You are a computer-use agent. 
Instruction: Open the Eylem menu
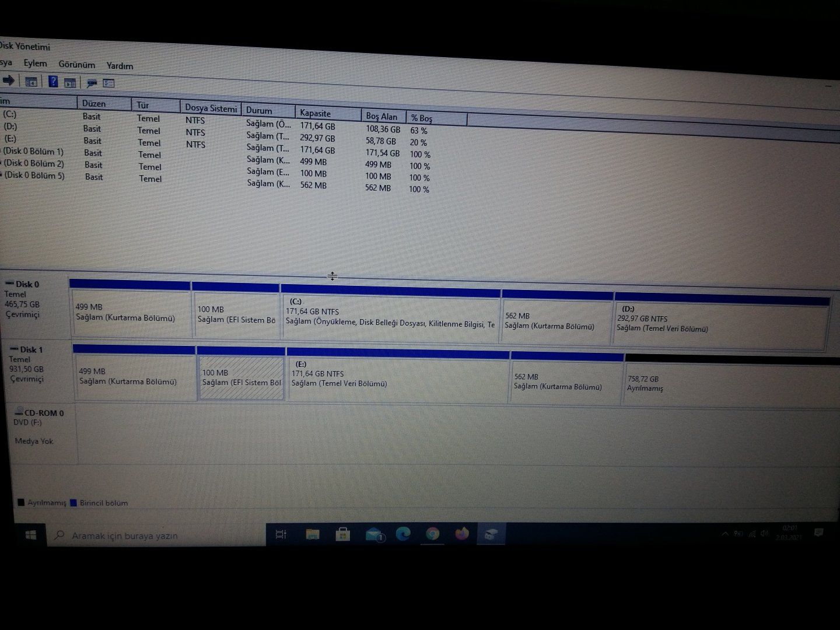tap(35, 63)
